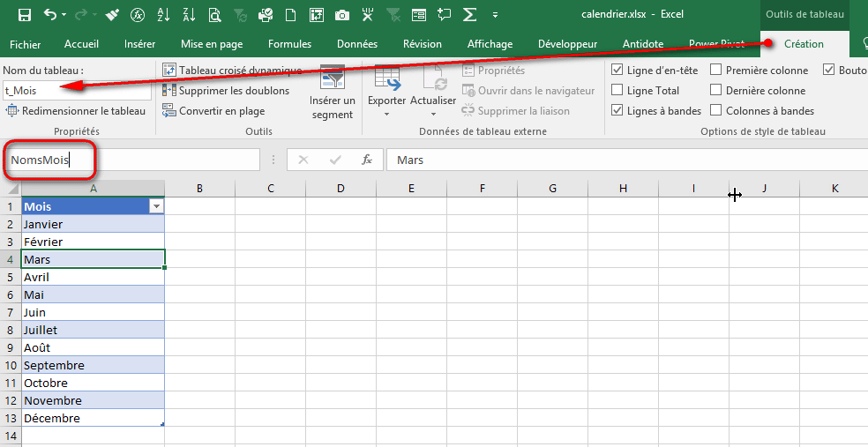Click the Exporter table icon
Image resolution: width=868 pixels, height=447 pixels.
pos(387,79)
